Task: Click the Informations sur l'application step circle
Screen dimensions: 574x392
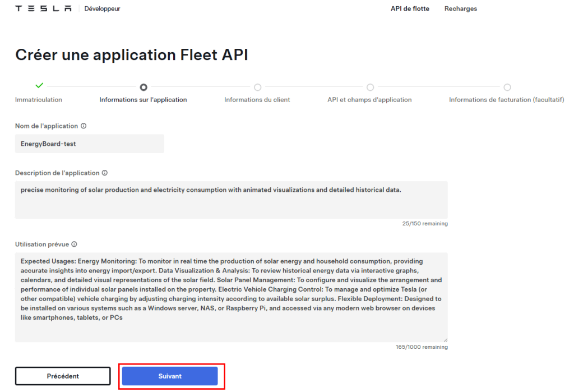Action: point(143,87)
